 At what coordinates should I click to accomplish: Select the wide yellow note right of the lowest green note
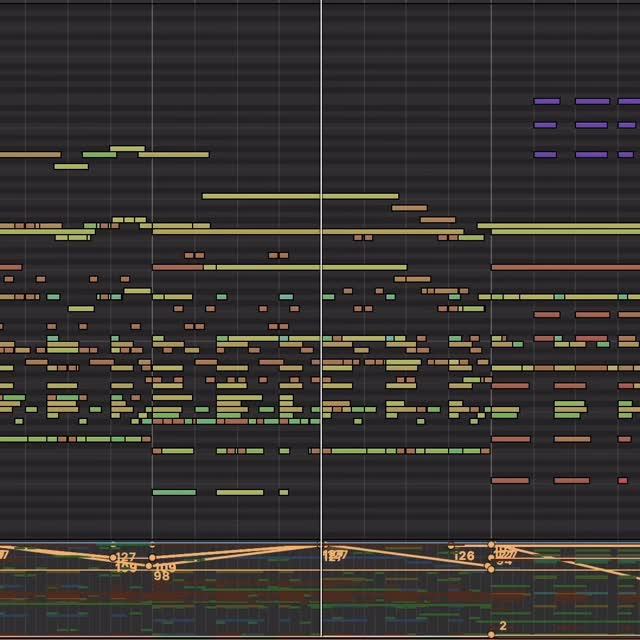click(240, 492)
